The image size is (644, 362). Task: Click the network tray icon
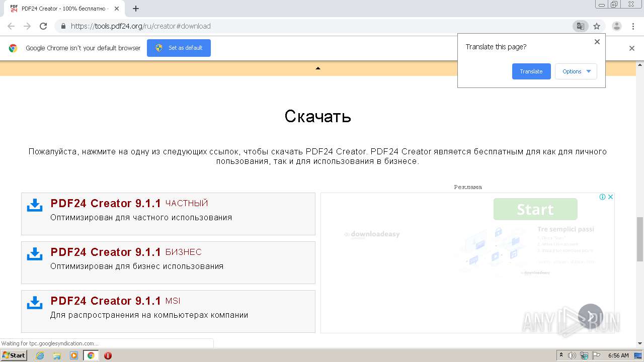(x=584, y=355)
